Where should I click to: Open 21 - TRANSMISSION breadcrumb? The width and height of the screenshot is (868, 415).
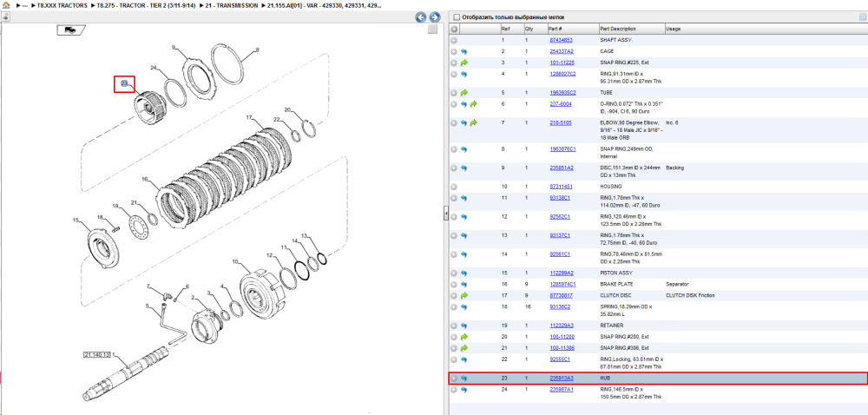[232, 5]
